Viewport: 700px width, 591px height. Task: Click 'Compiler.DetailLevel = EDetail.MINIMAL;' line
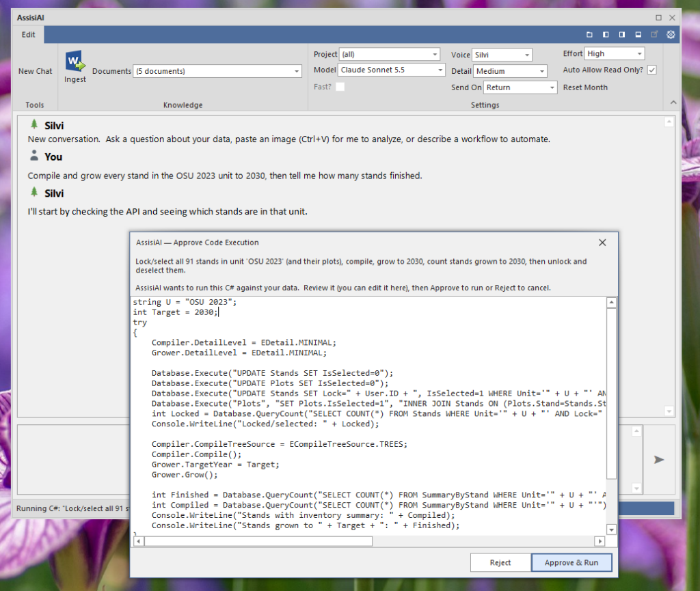[x=244, y=342]
